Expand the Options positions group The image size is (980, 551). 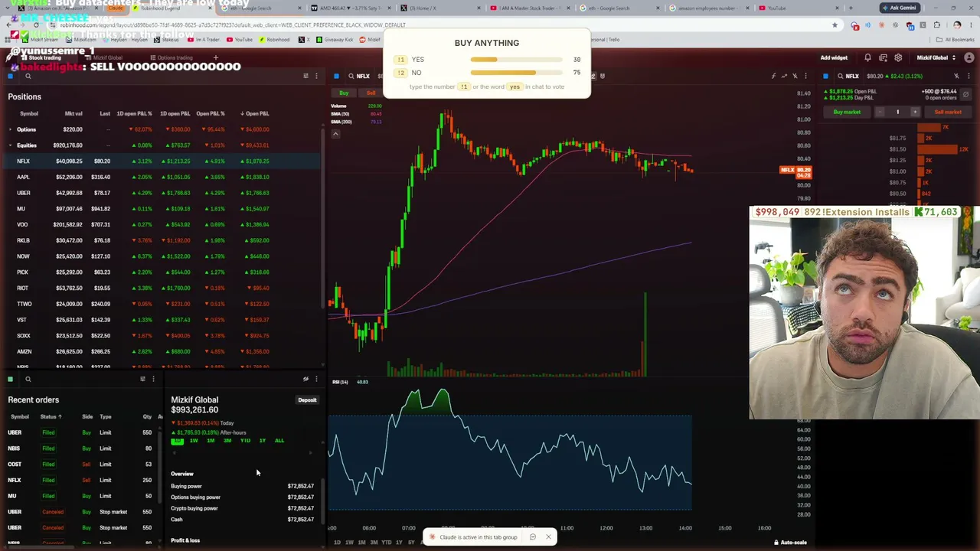[x=10, y=129]
